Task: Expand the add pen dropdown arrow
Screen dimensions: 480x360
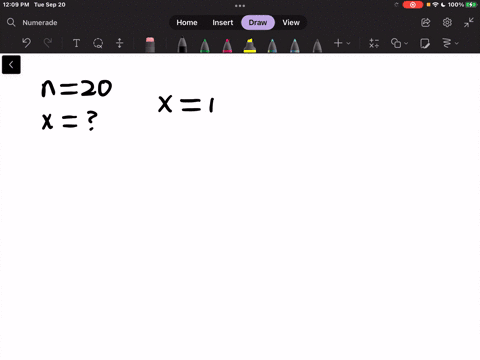Action: coord(348,43)
